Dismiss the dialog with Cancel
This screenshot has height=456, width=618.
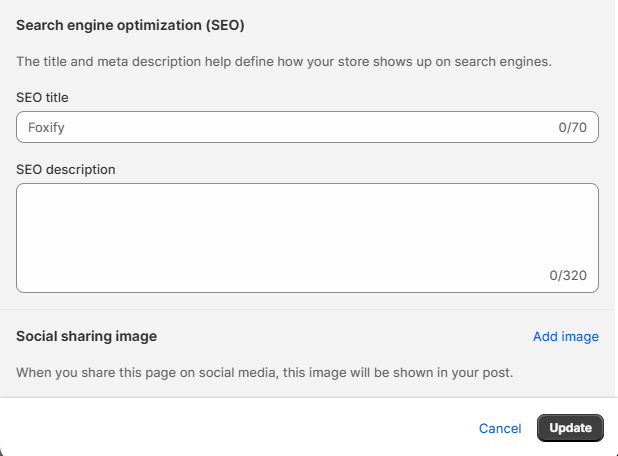(x=500, y=428)
